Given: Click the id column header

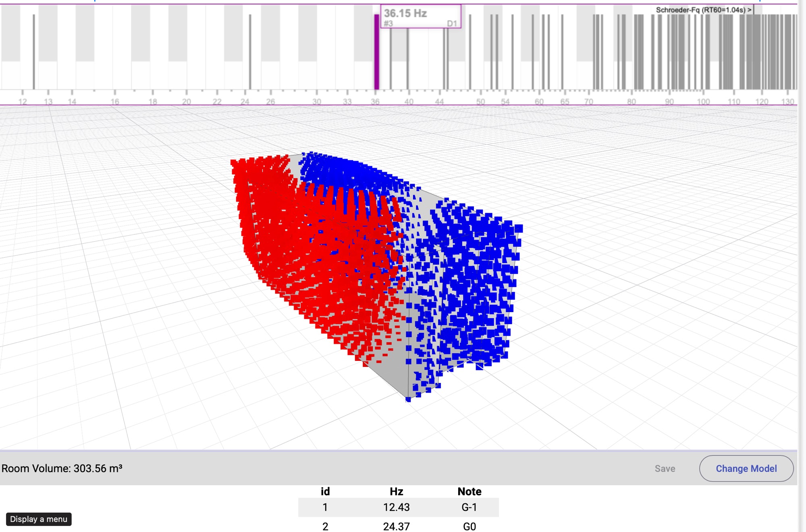Looking at the screenshot, I should pos(325,491).
